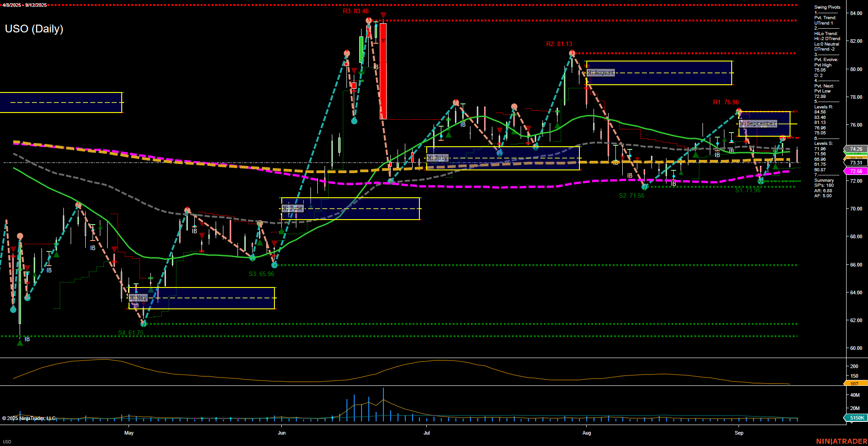
Task: Click the gray 74.26 price marker on the axis
Action: click(x=856, y=149)
